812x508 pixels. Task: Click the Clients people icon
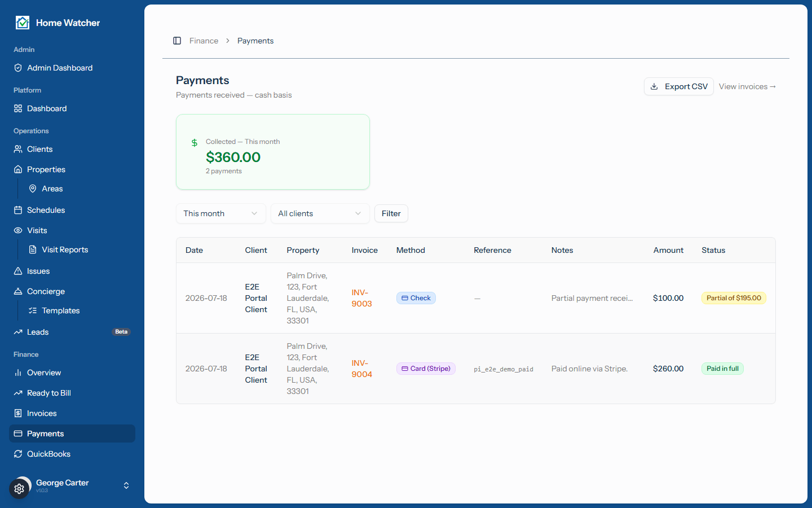[x=18, y=149]
